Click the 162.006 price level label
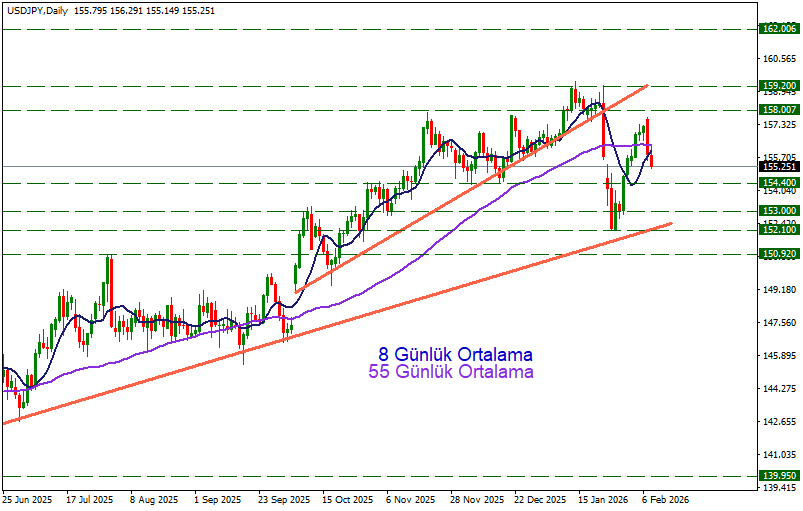 click(778, 29)
